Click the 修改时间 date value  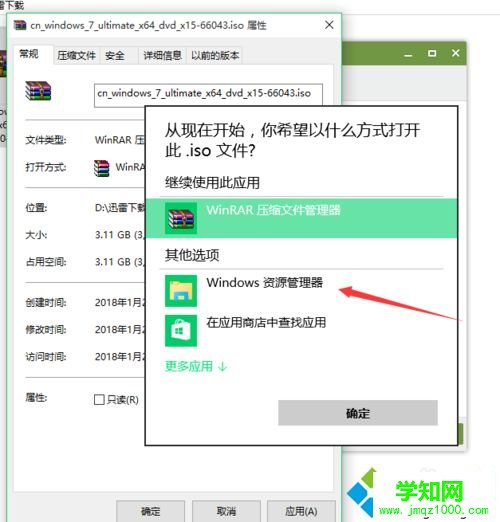[120, 330]
